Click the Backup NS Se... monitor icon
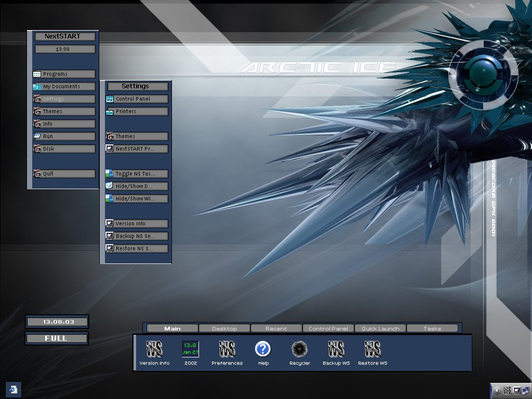532x399 pixels. [x=110, y=236]
